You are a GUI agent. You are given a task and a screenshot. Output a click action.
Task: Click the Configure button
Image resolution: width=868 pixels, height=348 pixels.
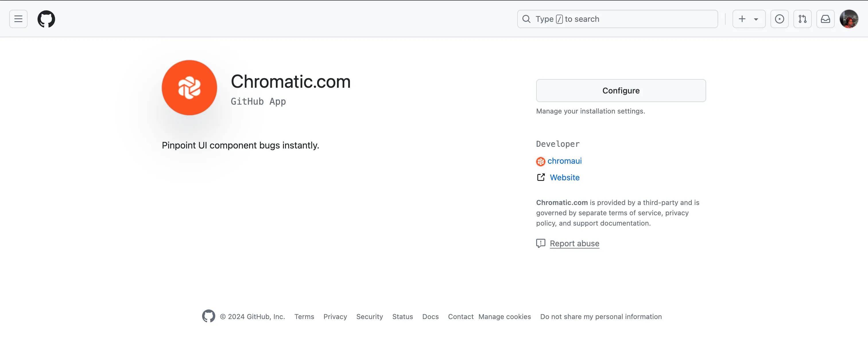[621, 90]
